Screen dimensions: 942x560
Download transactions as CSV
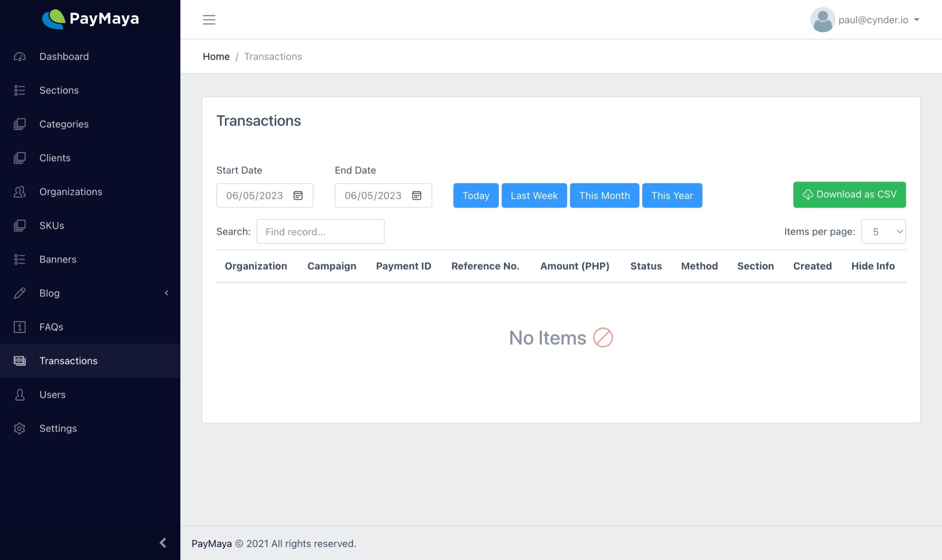(x=849, y=195)
